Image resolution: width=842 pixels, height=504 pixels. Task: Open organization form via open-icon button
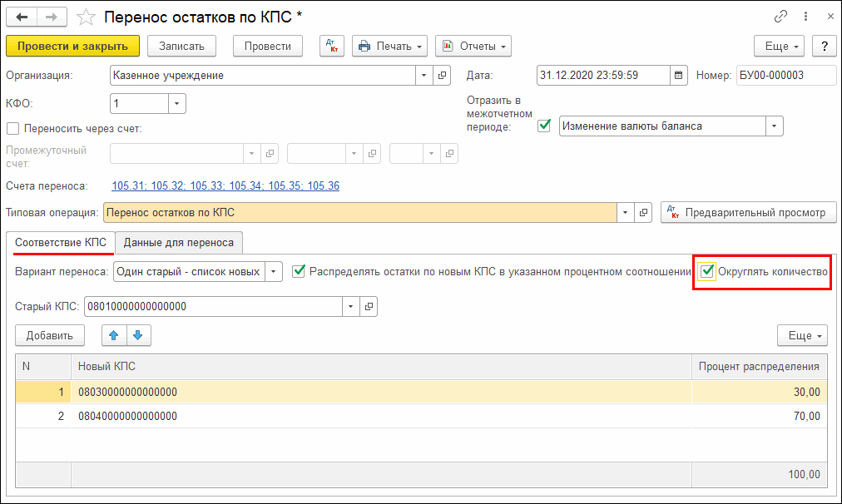pos(443,76)
